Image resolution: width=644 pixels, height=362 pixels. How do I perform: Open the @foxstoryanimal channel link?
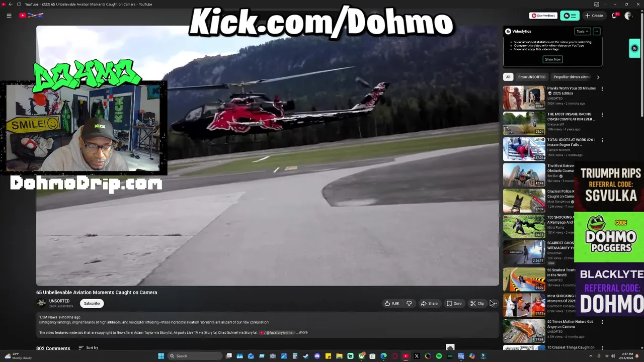pyautogui.click(x=278, y=332)
